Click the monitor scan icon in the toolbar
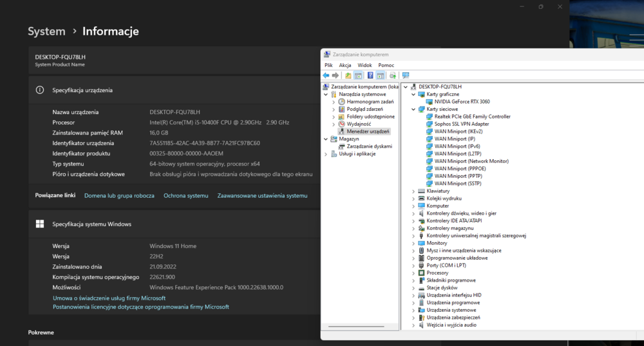Viewport: 644px width, 346px height. click(x=406, y=75)
